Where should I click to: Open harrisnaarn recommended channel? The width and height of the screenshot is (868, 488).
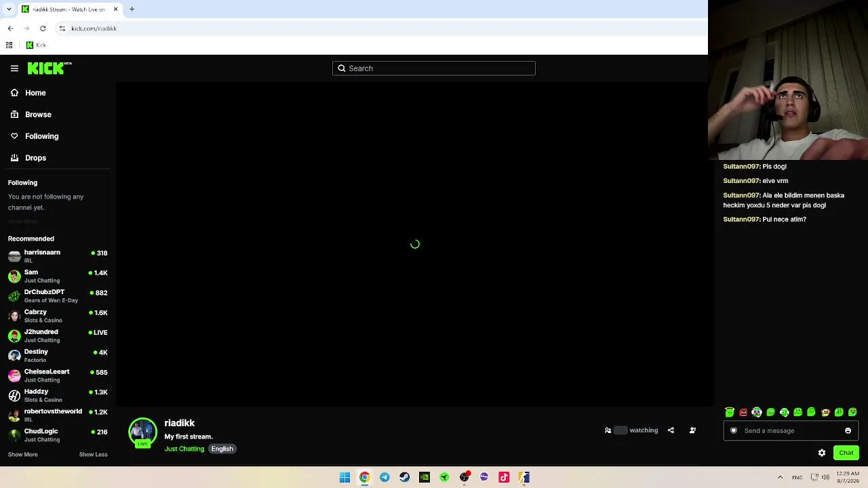pos(58,256)
